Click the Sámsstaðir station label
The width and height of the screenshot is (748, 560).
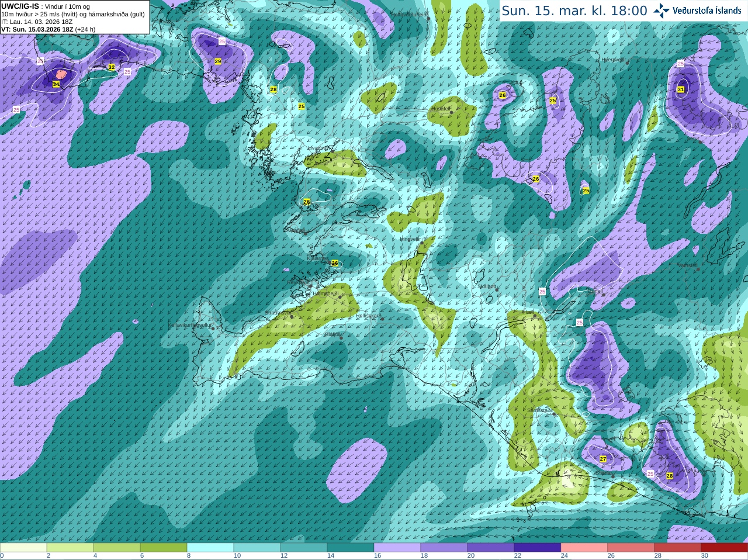coord(539,410)
